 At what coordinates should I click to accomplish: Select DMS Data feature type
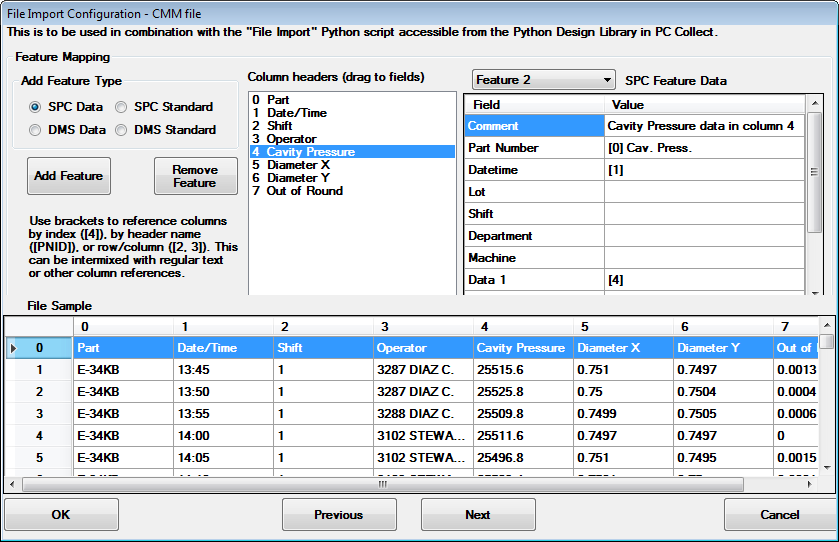(35, 130)
